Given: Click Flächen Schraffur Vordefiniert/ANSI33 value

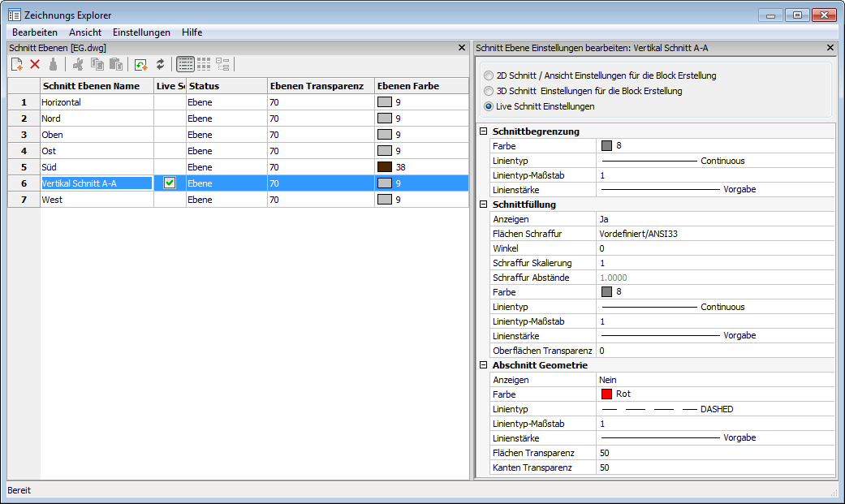Looking at the screenshot, I should tap(715, 234).
